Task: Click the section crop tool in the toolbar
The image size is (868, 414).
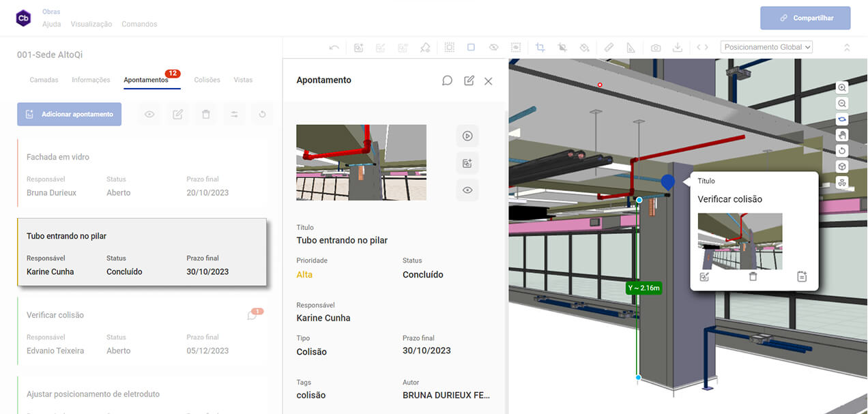Action: [540, 48]
